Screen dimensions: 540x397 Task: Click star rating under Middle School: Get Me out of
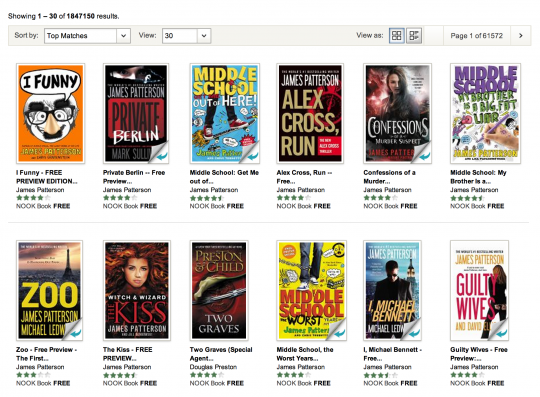207,198
